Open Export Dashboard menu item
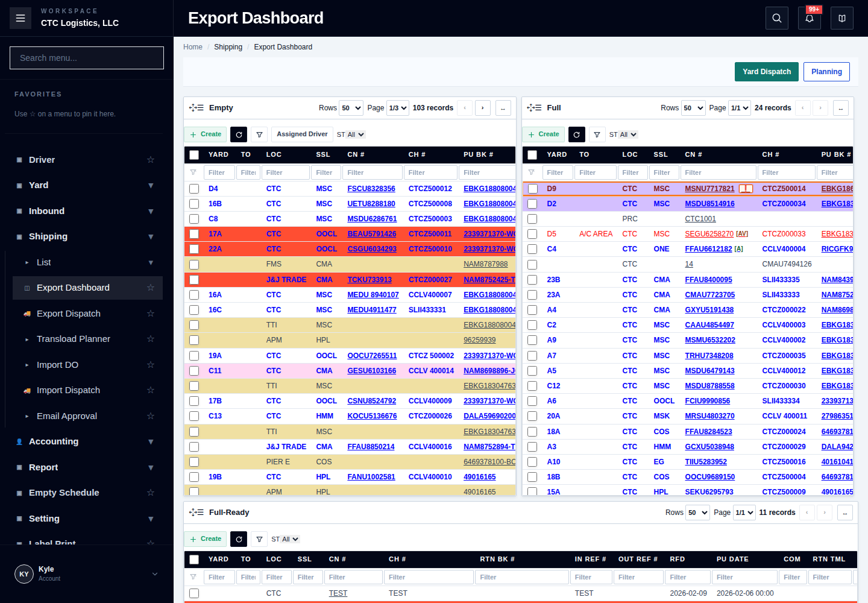The image size is (868, 603). pos(87,288)
